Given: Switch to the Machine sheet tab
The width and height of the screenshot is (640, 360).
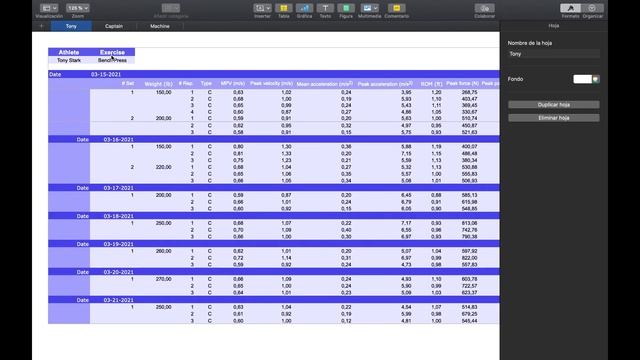Looking at the screenshot, I should click(x=160, y=26).
